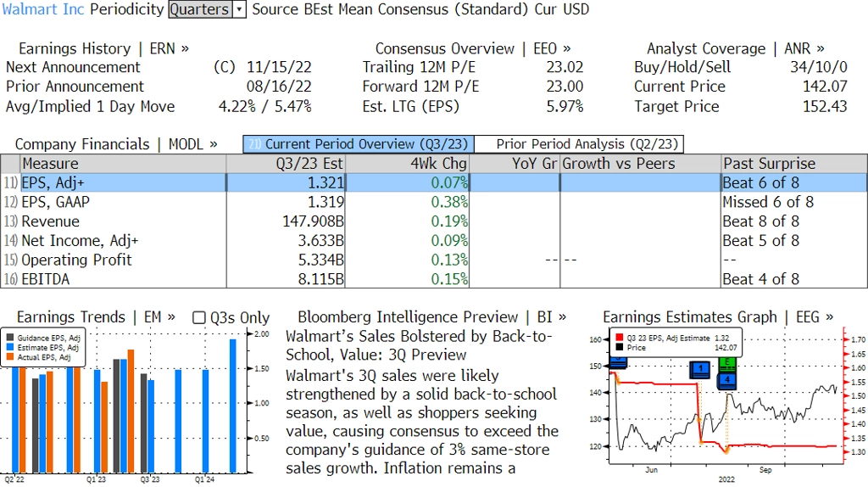Screen dimensions: 868x487
Task: Click the black Price legend swatch
Action: coord(619,348)
